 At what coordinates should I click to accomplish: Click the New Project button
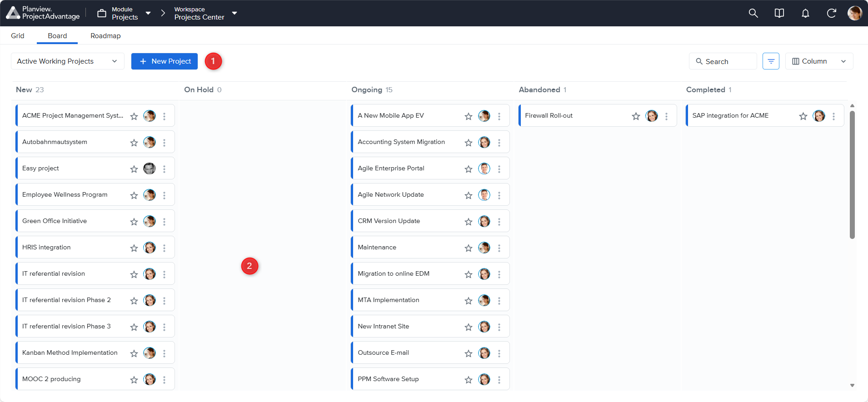click(x=165, y=61)
